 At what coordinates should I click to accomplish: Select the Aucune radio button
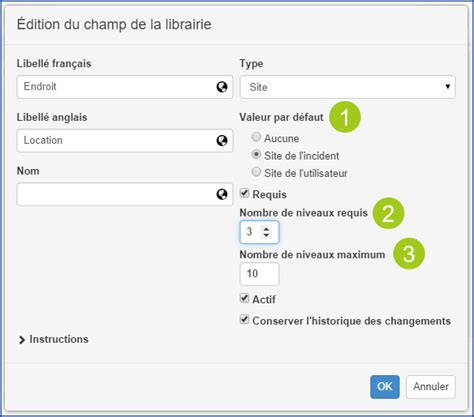256,137
